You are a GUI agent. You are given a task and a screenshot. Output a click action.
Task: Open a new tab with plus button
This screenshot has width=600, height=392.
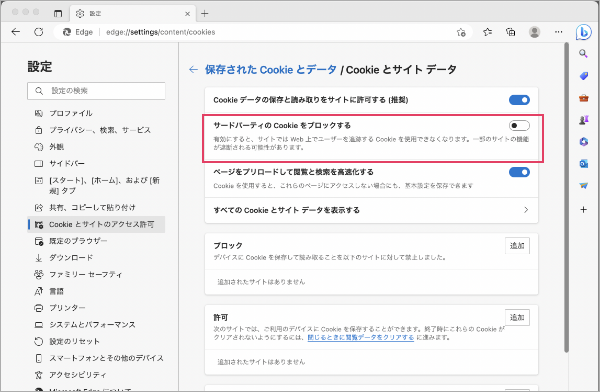point(205,14)
